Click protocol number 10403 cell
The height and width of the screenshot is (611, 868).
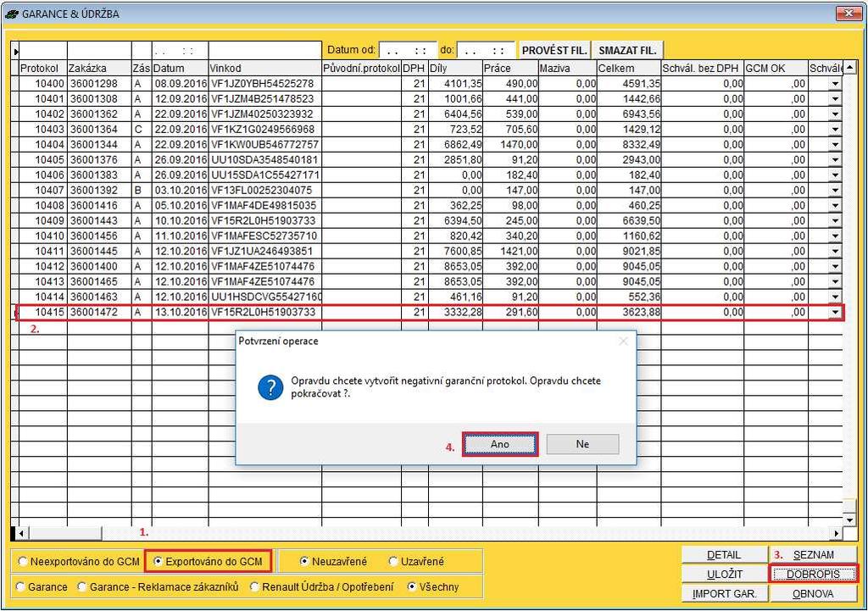click(x=43, y=130)
